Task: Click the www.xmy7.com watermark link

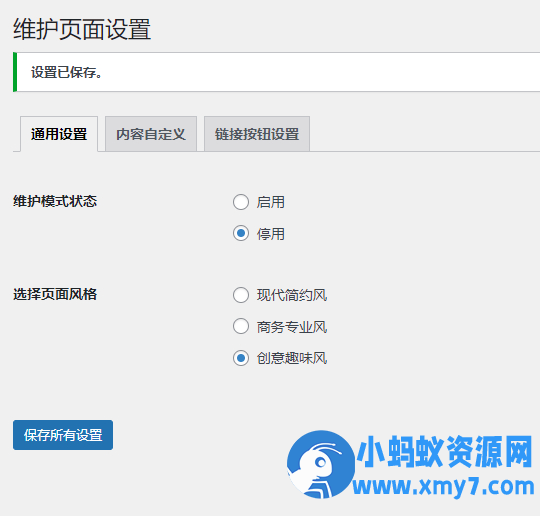Action: pyautogui.click(x=444, y=486)
